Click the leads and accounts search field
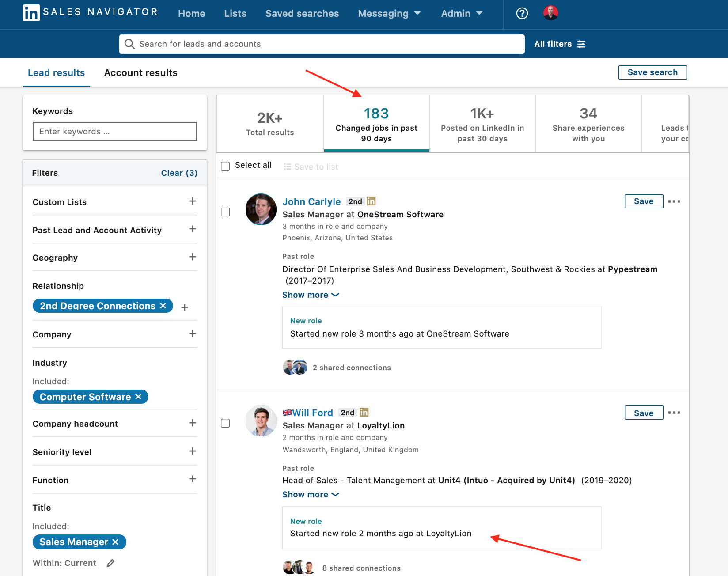 point(322,44)
